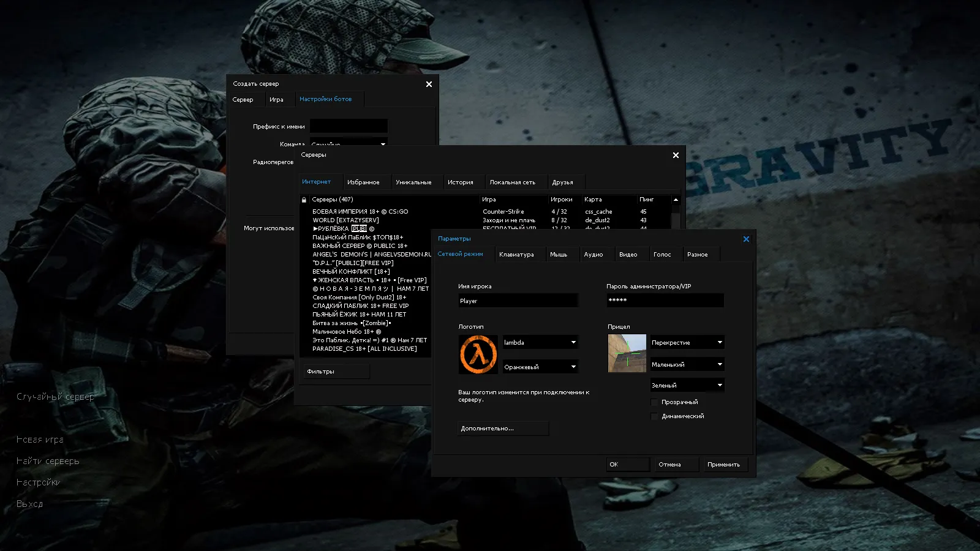The width and height of the screenshot is (980, 551).
Task: Enable the Прозрачный crosshair checkbox
Action: pos(654,402)
